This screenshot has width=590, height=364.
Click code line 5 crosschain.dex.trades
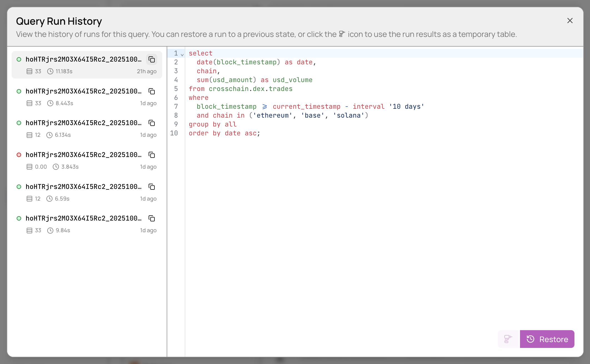click(x=250, y=89)
